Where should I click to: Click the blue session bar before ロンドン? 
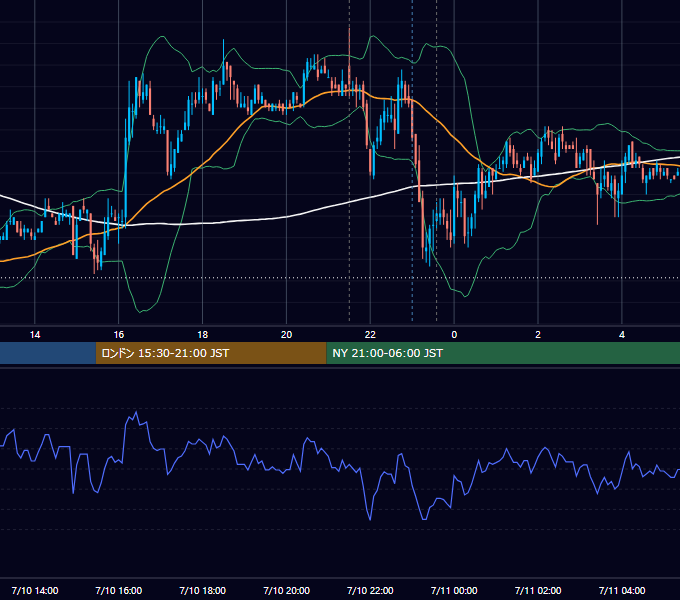pos(48,353)
